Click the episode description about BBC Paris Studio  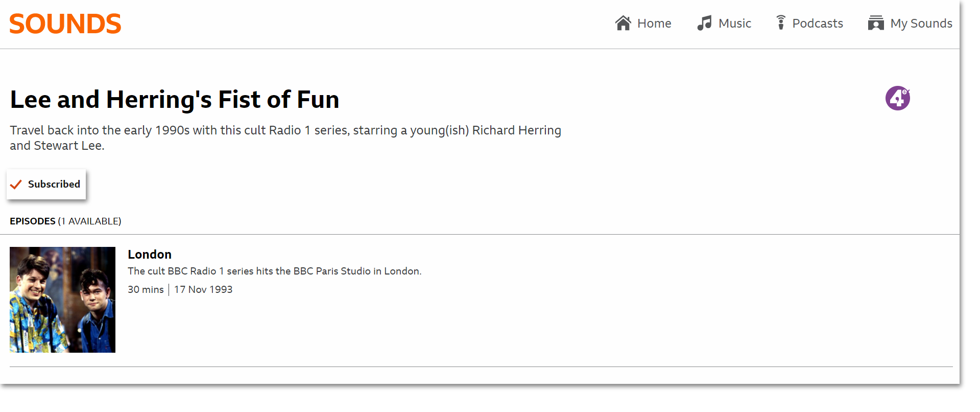(274, 271)
